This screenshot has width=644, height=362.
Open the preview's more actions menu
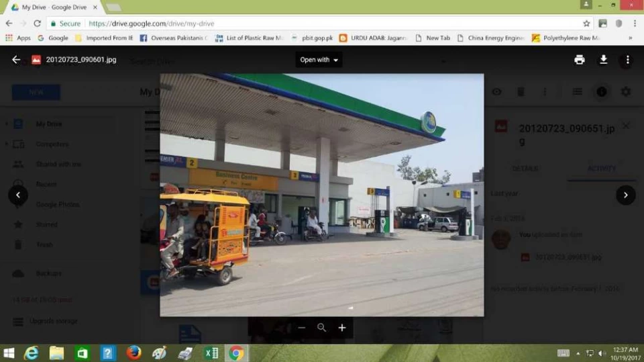click(x=628, y=60)
